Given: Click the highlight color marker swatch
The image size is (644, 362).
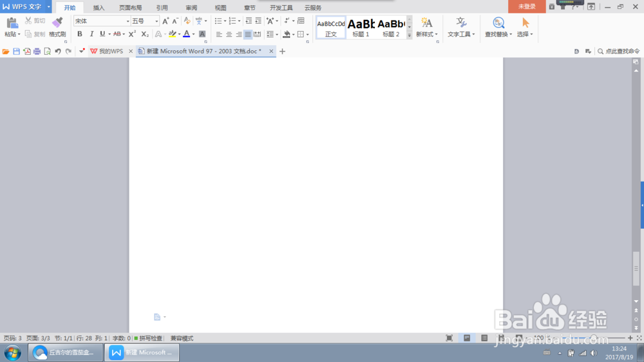Looking at the screenshot, I should point(173,34).
